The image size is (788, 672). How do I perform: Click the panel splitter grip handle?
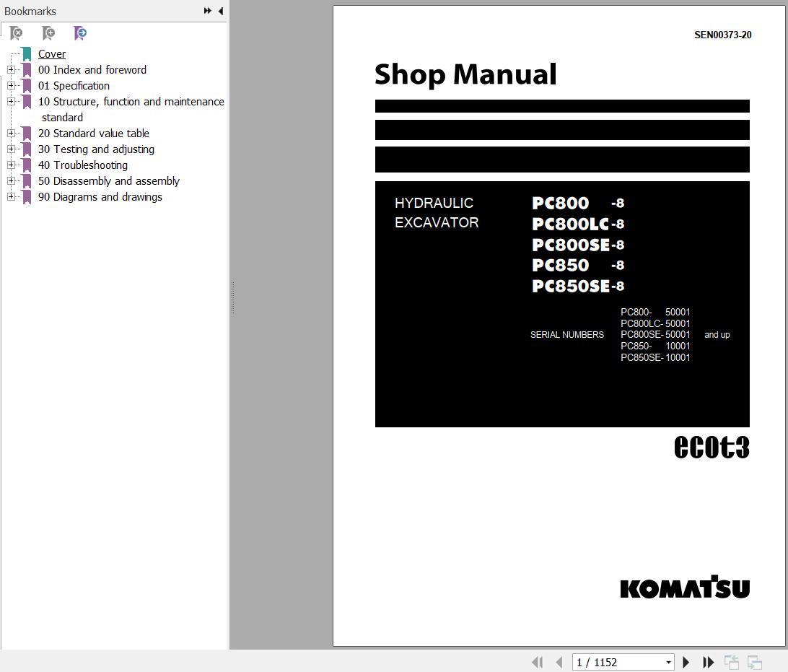point(232,297)
